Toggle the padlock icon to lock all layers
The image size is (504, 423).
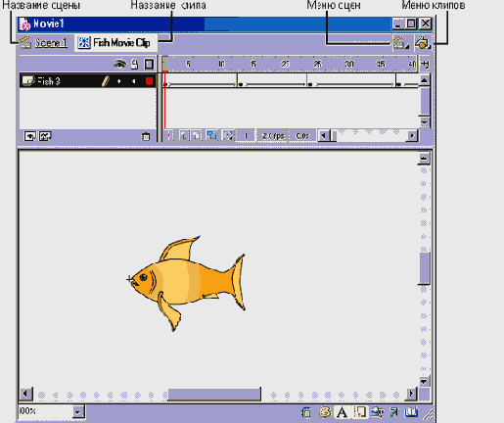click(x=134, y=64)
